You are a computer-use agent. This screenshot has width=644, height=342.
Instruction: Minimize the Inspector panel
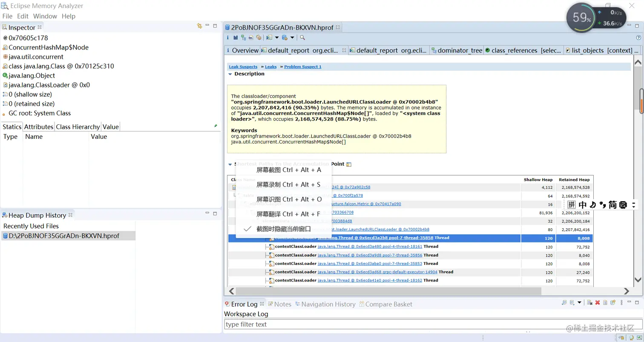(207, 26)
